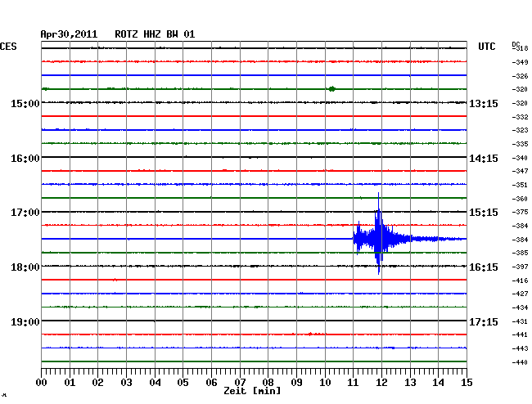
Task: Click minute label 07 on the axis
Action: point(240,383)
